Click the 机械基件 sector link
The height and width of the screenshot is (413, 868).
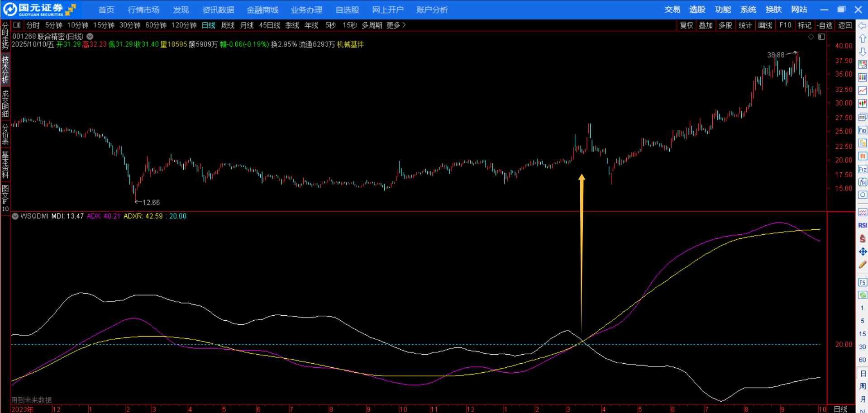tap(350, 44)
